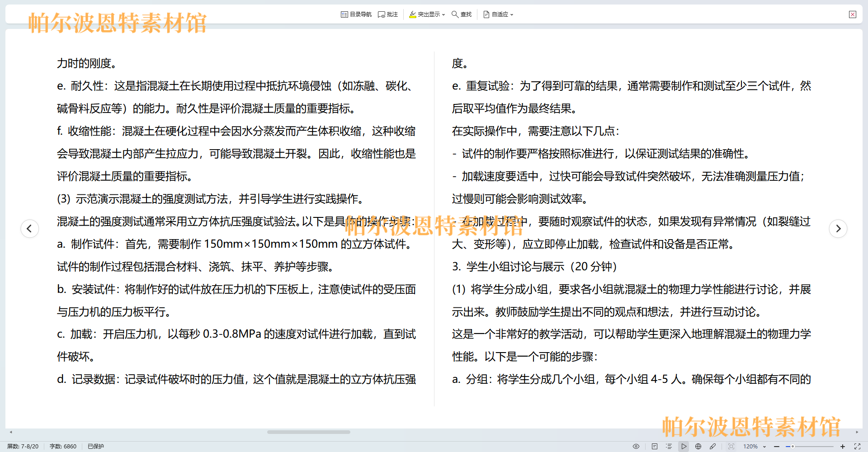Click the 批注 comments button
This screenshot has width=868, height=452.
[388, 14]
